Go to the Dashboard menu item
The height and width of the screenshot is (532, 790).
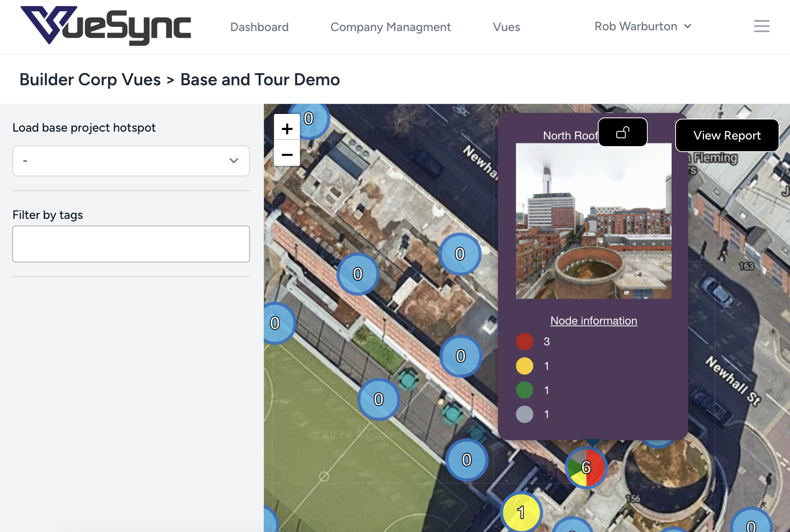pos(259,27)
